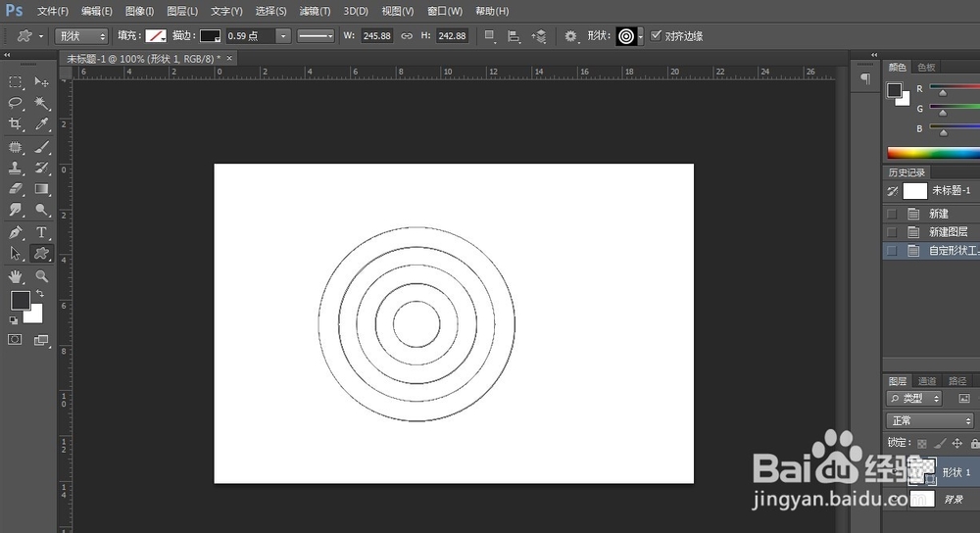The height and width of the screenshot is (533, 980).
Task: Open the 正常 blend mode dropdown
Action: tap(929, 420)
